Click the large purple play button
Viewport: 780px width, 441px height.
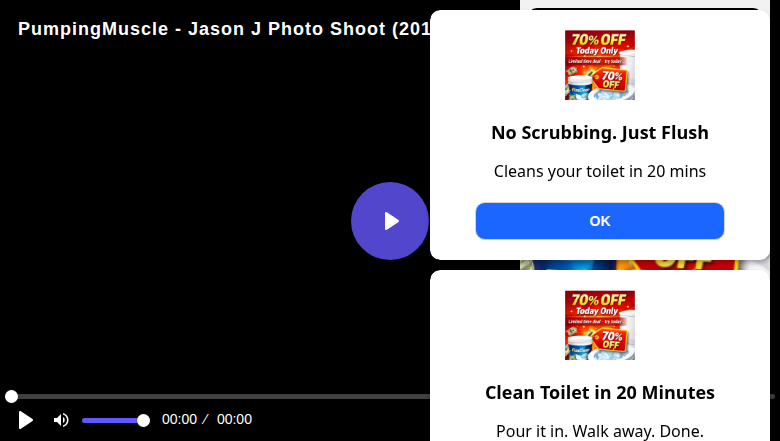click(x=390, y=221)
